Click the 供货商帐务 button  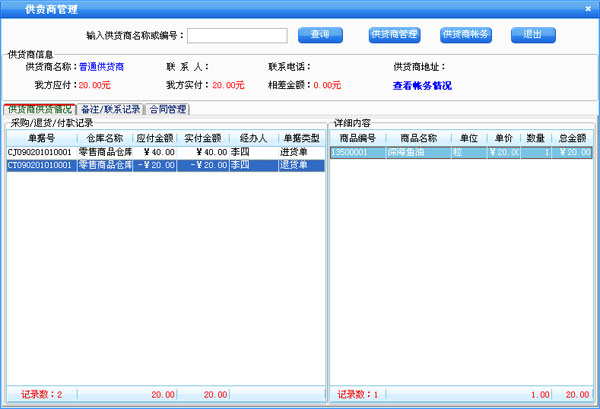(465, 35)
